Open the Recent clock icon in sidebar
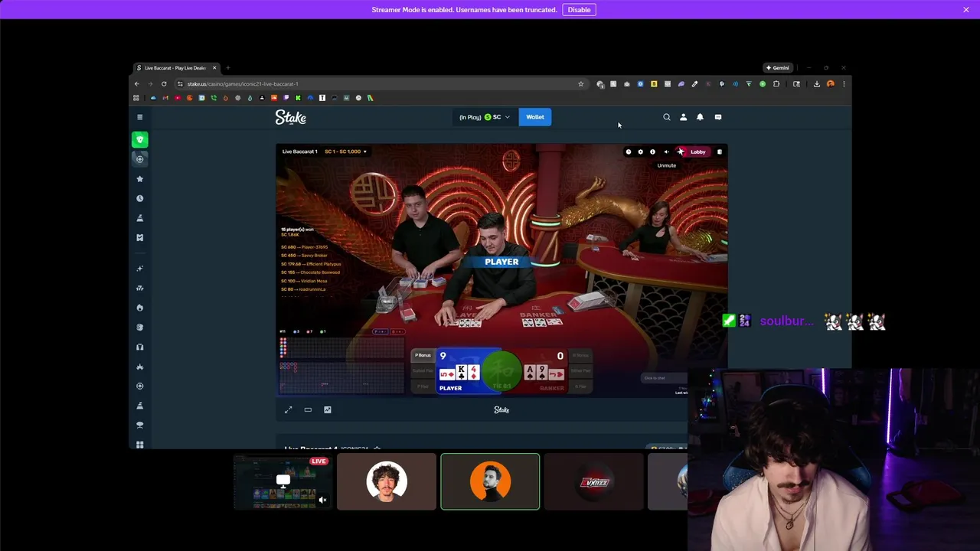 click(139, 198)
